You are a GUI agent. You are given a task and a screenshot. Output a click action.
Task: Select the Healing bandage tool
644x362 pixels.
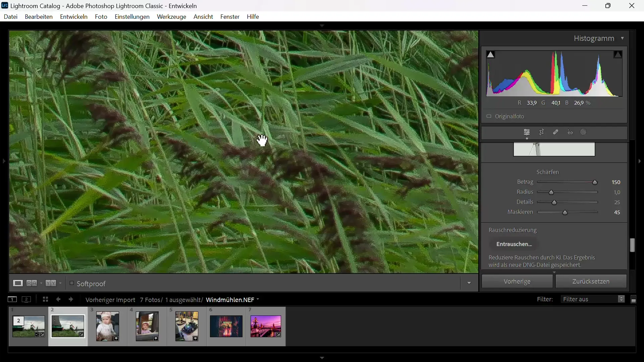556,132
